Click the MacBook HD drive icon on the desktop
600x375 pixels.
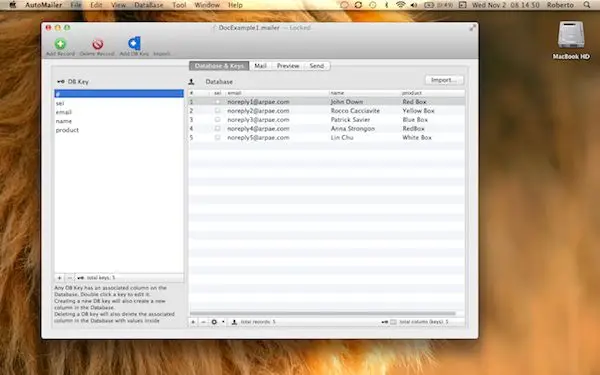(571, 35)
